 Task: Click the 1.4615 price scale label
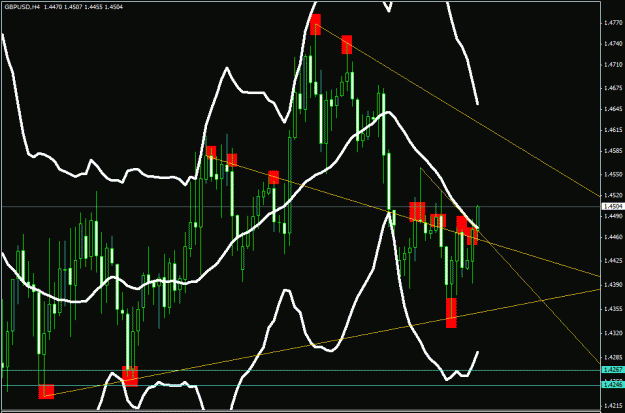tap(612, 130)
